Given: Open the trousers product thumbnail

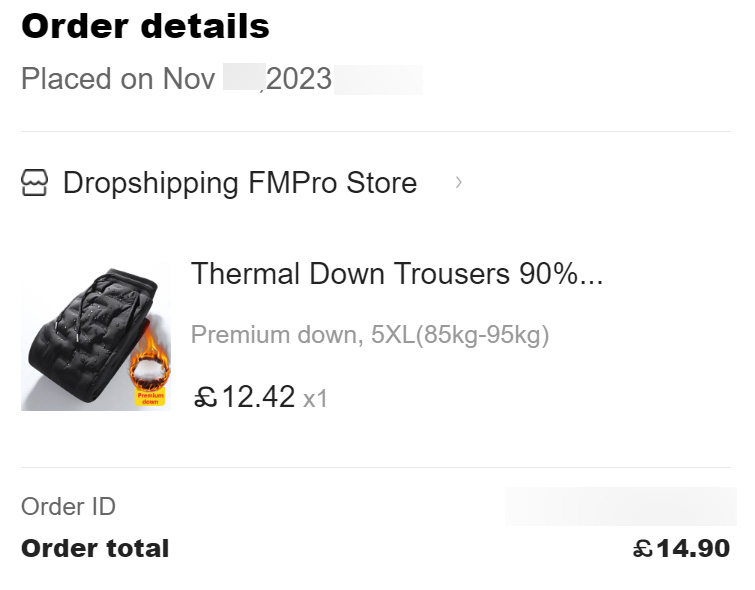Looking at the screenshot, I should point(96,339).
